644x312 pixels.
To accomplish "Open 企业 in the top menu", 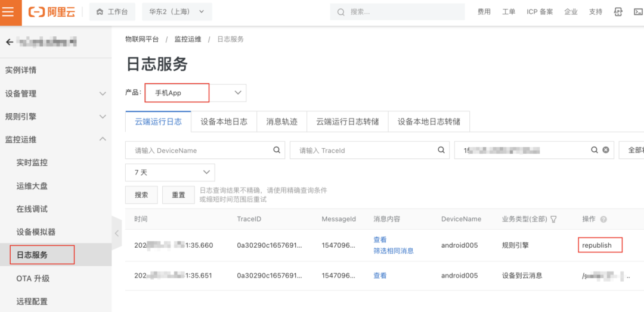I will pyautogui.click(x=571, y=12).
